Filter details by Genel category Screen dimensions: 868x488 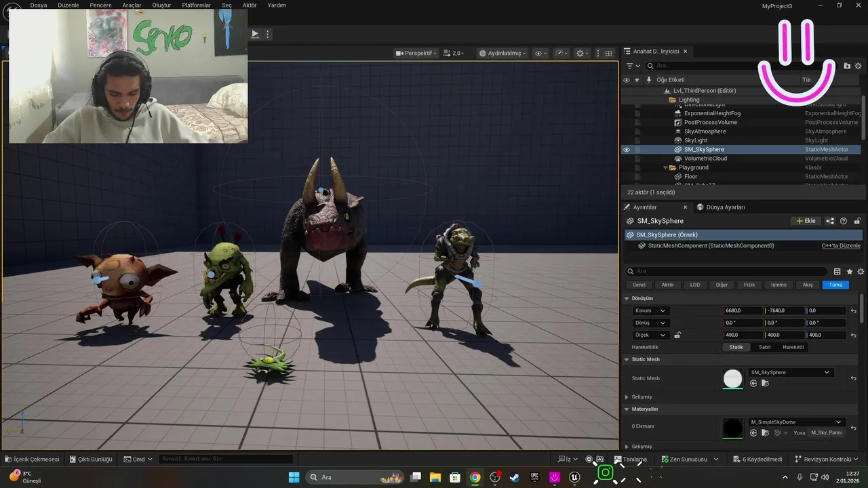coord(639,285)
